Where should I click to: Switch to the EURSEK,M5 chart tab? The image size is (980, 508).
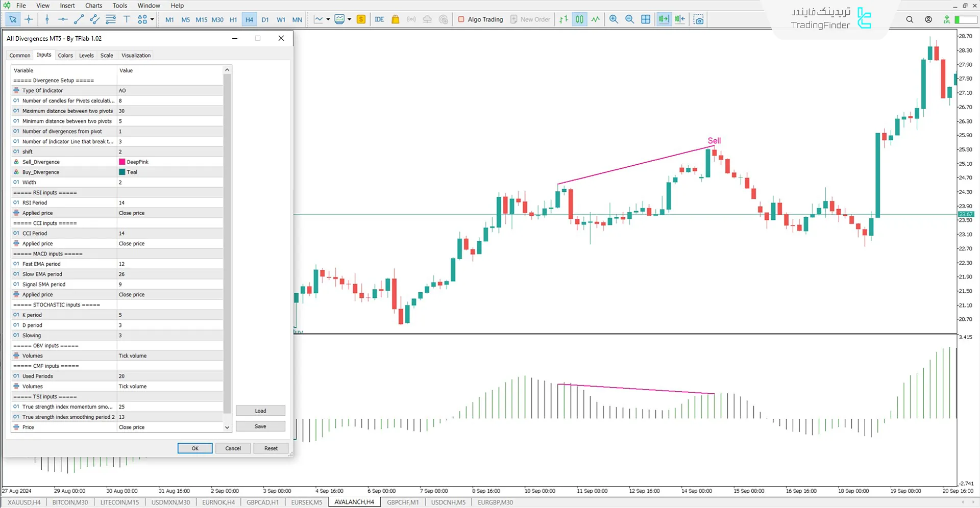click(x=306, y=502)
